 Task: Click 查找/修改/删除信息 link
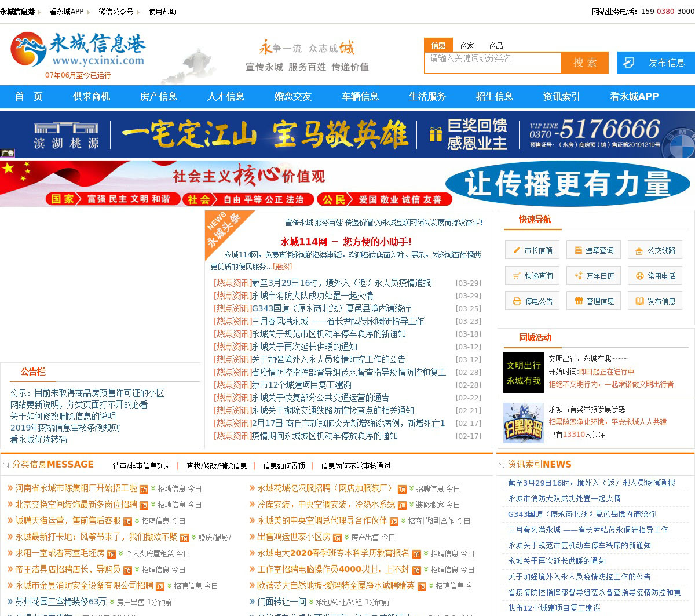pyautogui.click(x=217, y=466)
